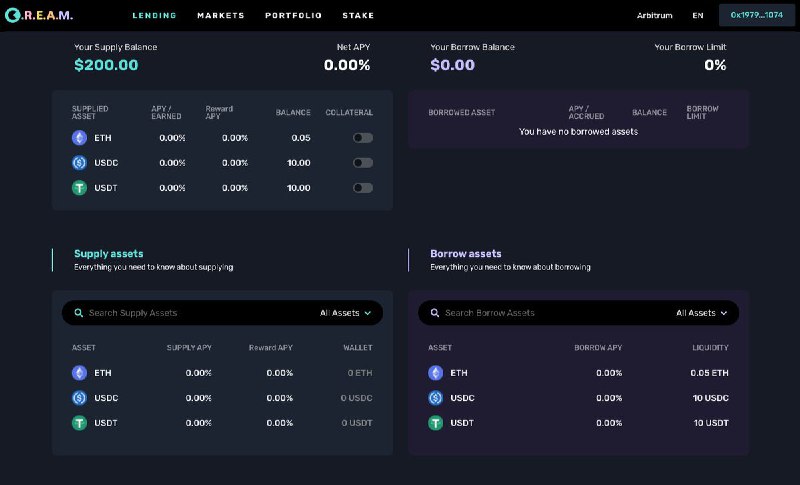Click 'You have no borrowed assets' message
800x485 pixels.
point(578,132)
